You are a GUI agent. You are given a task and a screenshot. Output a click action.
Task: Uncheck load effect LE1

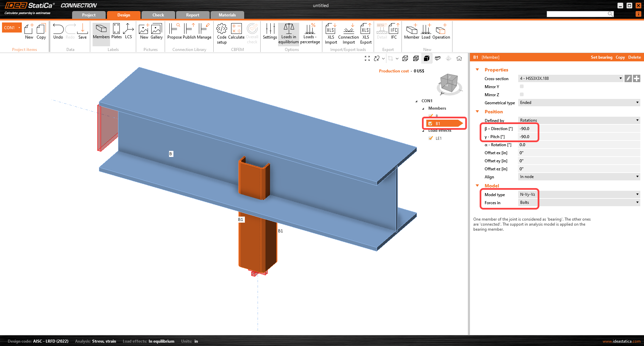(431, 138)
